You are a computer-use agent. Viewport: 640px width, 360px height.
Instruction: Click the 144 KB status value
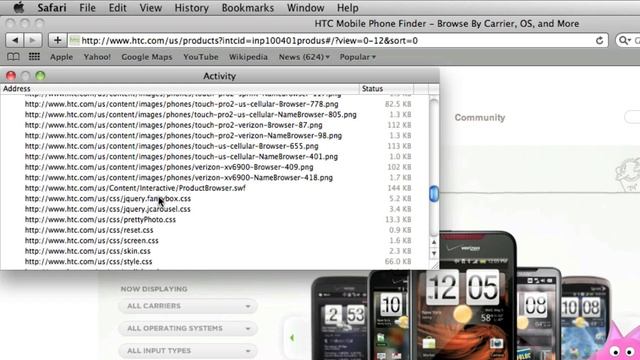point(399,188)
